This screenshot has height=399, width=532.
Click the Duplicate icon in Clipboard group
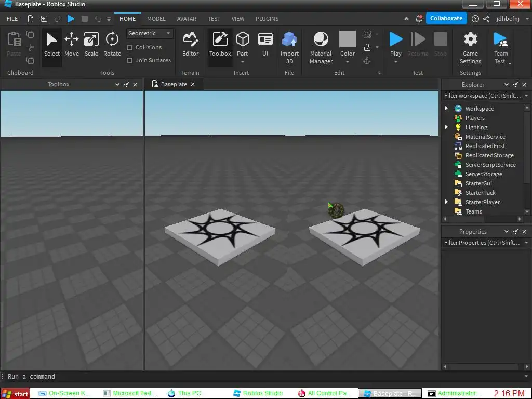click(x=30, y=60)
